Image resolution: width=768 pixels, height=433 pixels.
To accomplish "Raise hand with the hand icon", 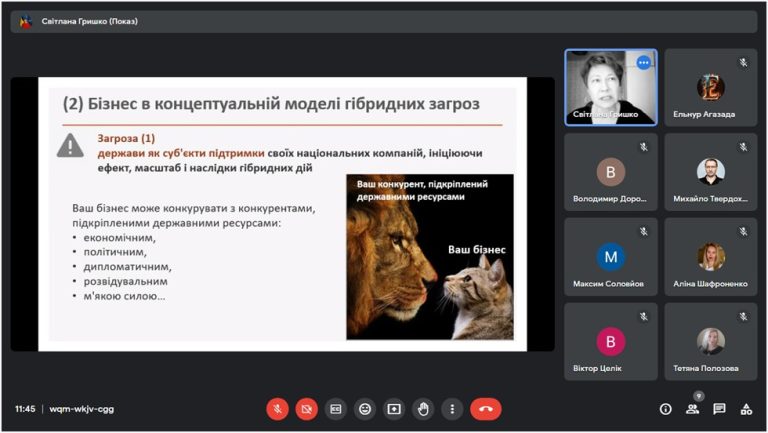I will pyautogui.click(x=423, y=409).
